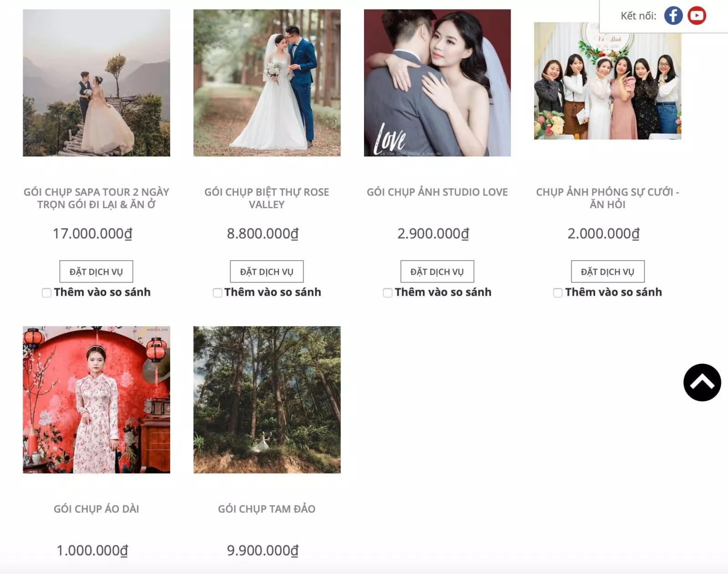
Task: Open the GÓI CHỤP ÁO DÀI title link
Action: (96, 509)
